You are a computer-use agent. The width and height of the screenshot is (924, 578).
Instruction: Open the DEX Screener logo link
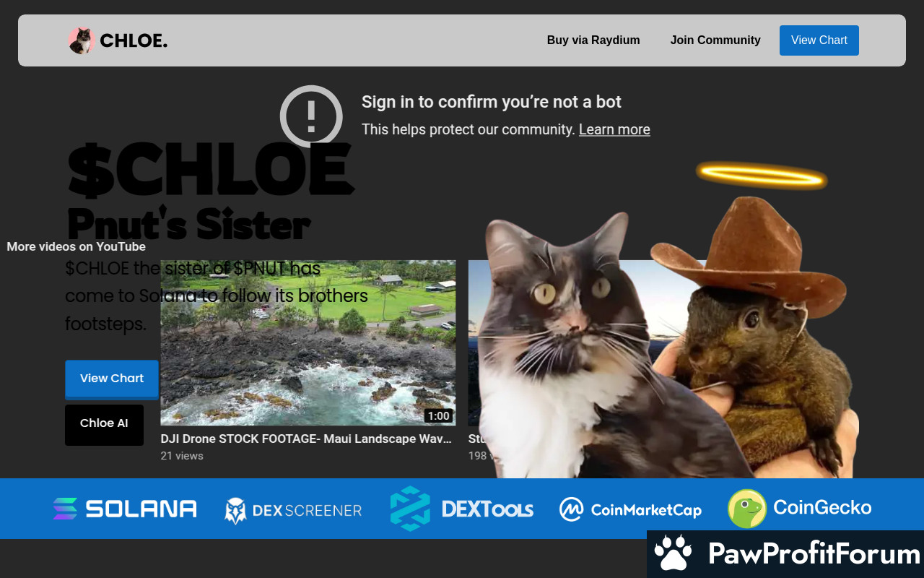click(x=293, y=510)
